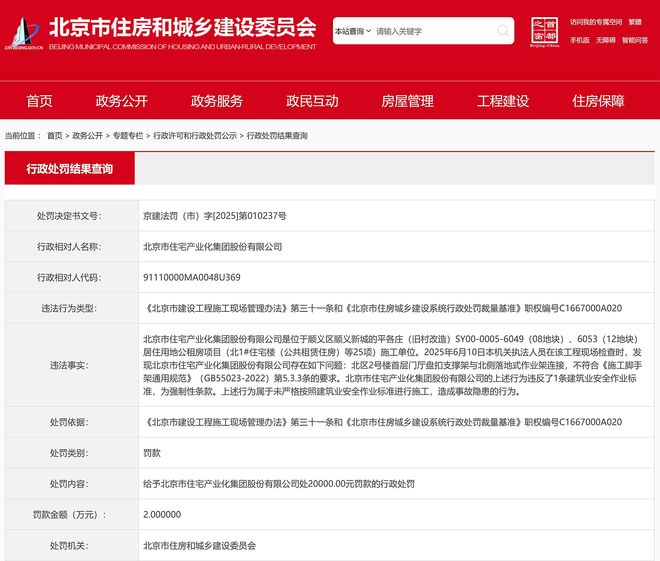Image resolution: width=660 pixels, height=561 pixels.
Task: Click the 罚款金额（万元） row label
Action: click(69, 514)
